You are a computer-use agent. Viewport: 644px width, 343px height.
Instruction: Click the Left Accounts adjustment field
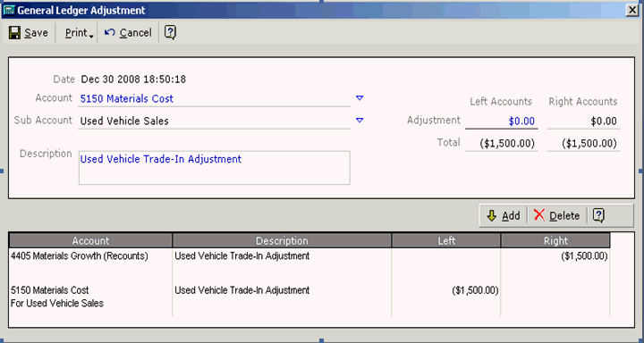click(502, 121)
